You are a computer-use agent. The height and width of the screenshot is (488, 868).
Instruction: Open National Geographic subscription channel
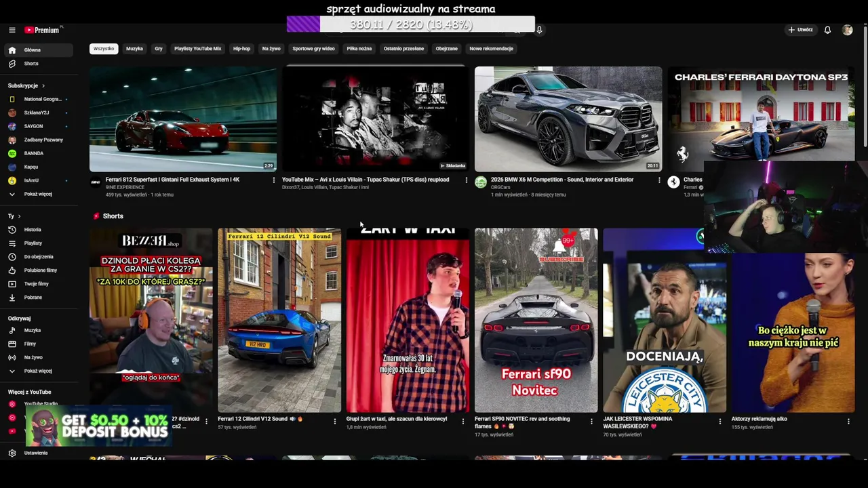tap(38, 99)
